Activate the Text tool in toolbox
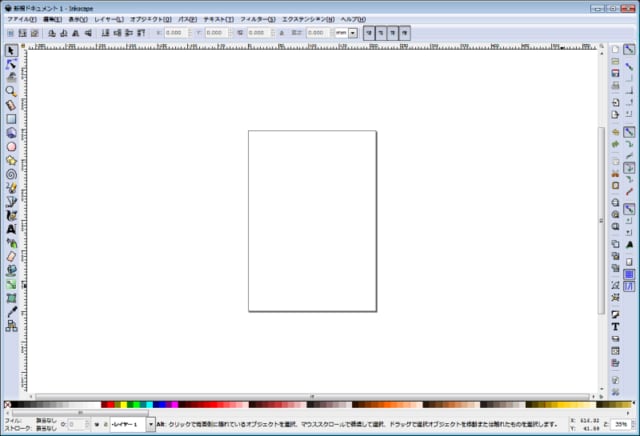This screenshot has height=436, width=640. [11, 229]
